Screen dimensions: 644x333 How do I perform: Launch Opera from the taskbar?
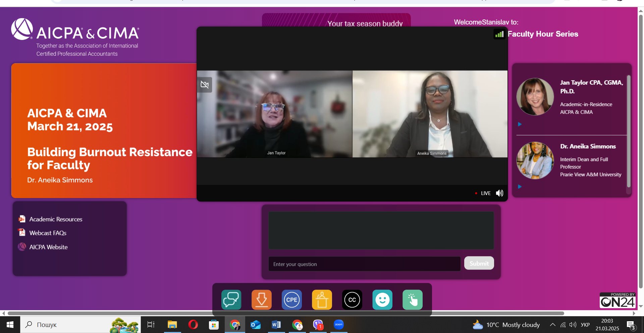pos(193,325)
